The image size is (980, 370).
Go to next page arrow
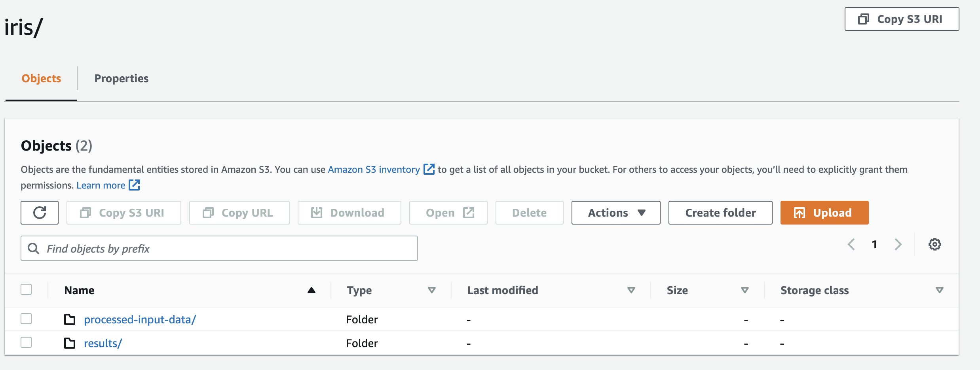point(898,244)
